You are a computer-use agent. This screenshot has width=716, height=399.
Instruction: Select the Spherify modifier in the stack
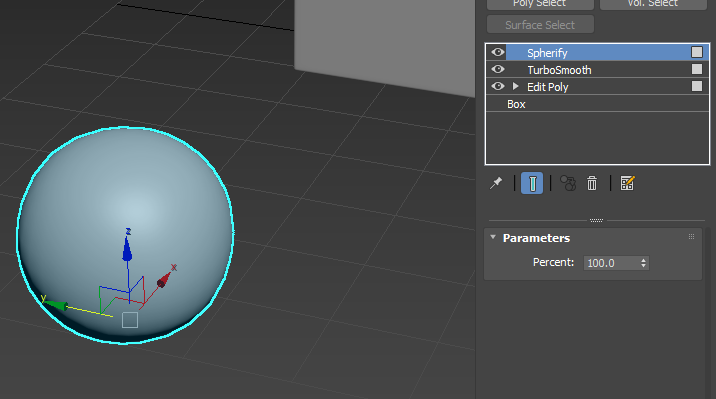597,52
